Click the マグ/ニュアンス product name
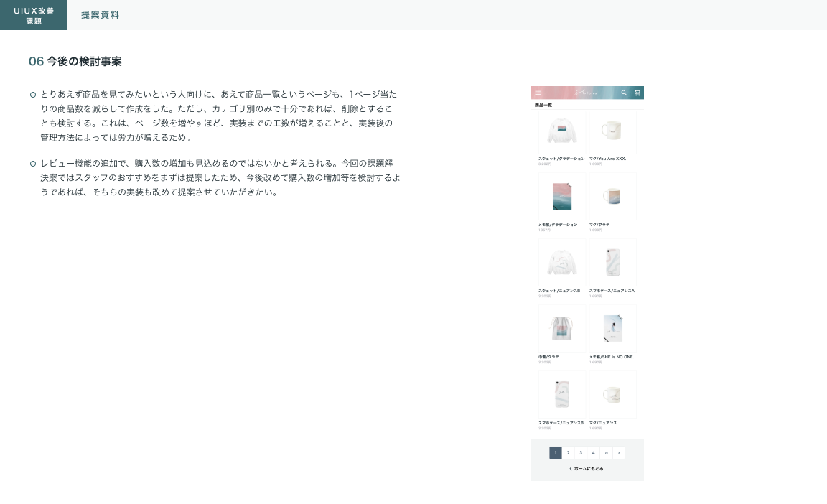The height and width of the screenshot is (504, 827). coord(603,423)
